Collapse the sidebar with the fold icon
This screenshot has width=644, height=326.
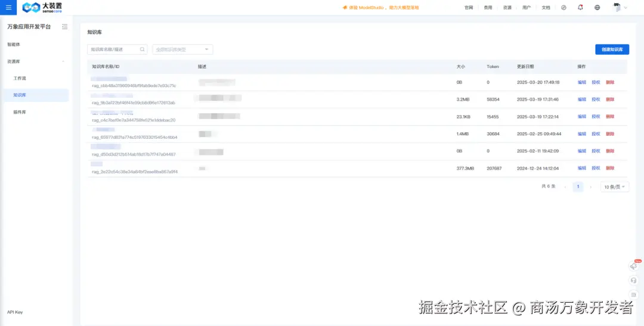(64, 27)
